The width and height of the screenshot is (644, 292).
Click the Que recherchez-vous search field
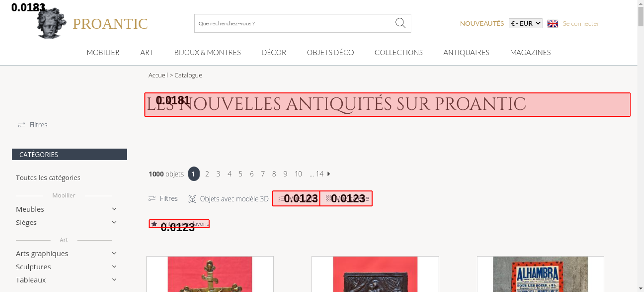(295, 23)
